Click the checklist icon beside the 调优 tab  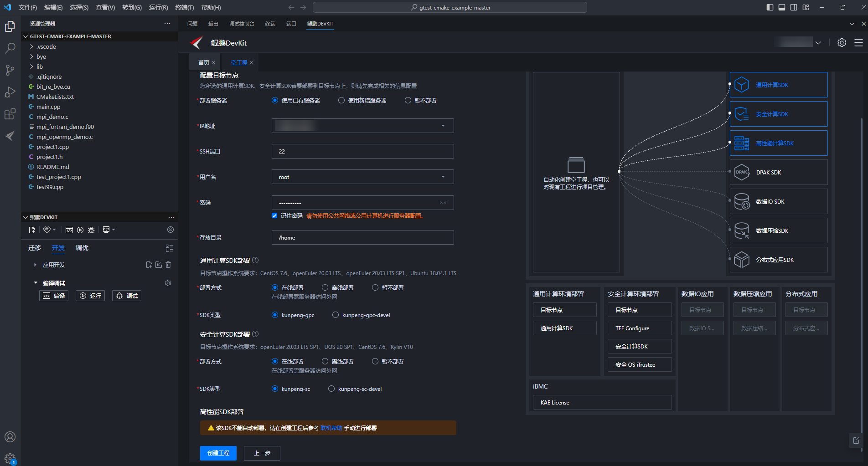pos(170,248)
